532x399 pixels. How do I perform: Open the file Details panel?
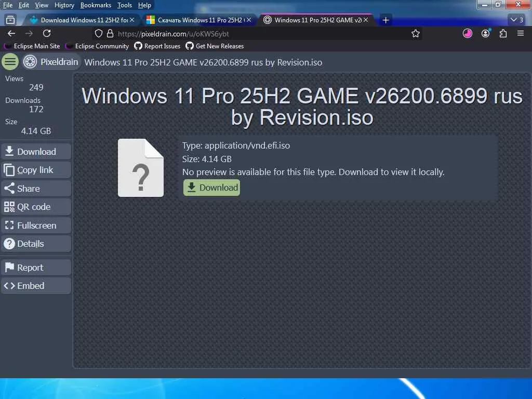tap(36, 244)
